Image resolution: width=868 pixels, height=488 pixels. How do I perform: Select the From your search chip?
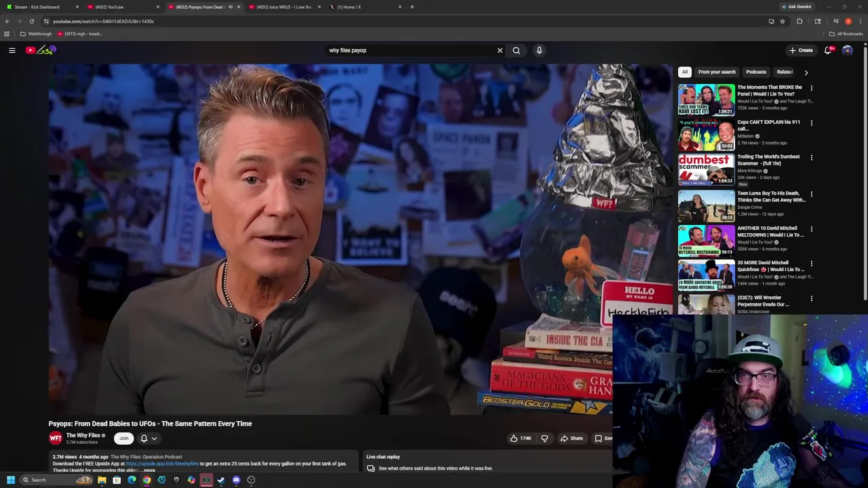[x=717, y=72]
